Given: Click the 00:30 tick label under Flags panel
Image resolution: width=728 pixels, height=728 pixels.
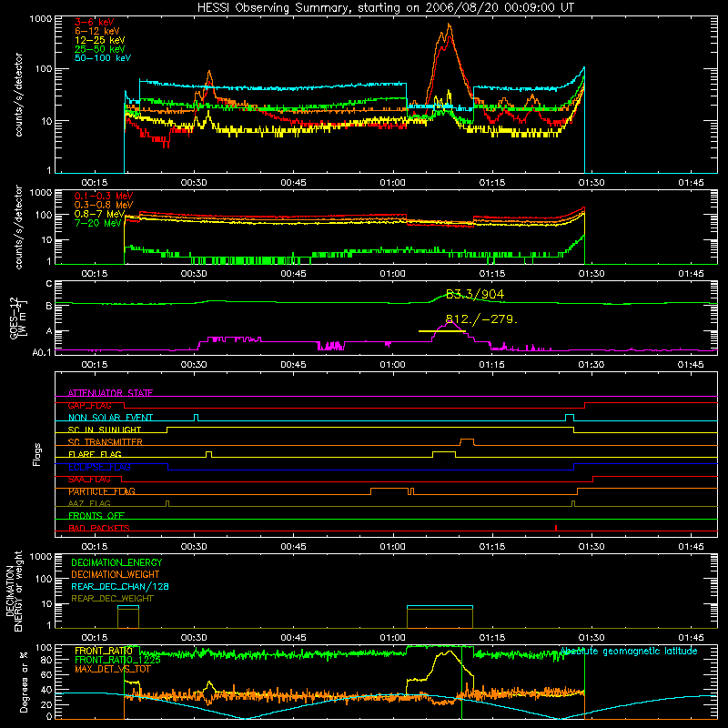Looking at the screenshot, I should point(194,547).
